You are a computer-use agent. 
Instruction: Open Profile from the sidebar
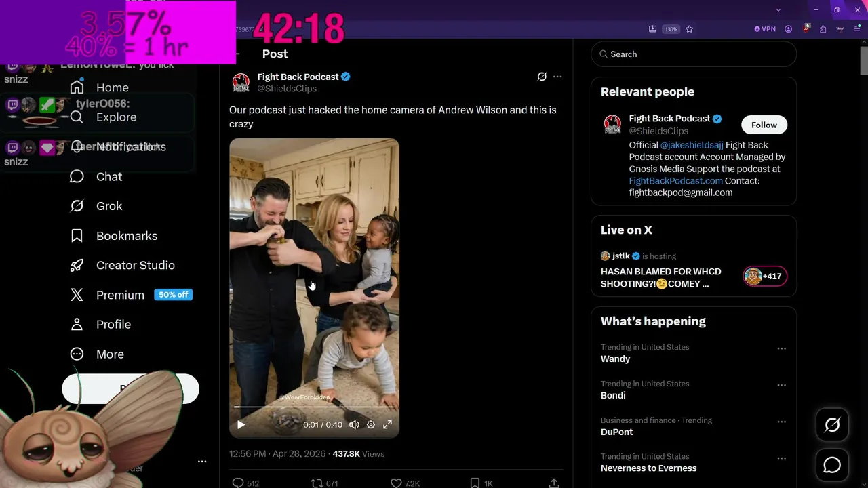(100, 325)
